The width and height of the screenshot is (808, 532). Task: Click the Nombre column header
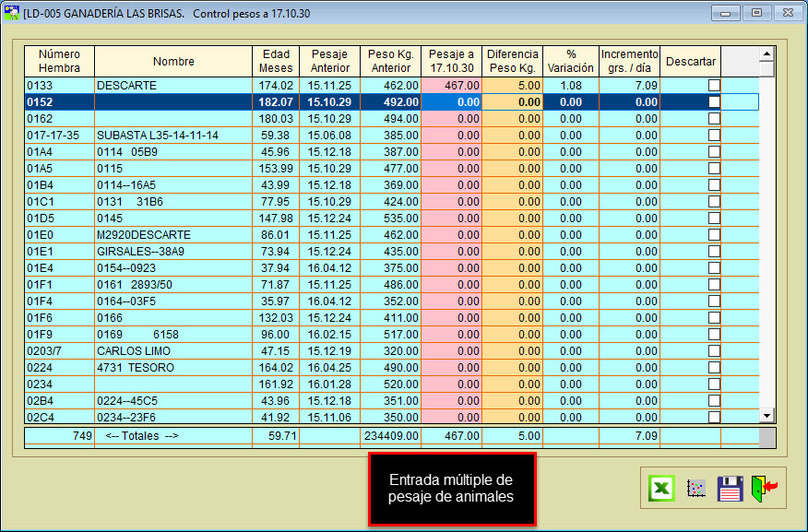click(173, 62)
